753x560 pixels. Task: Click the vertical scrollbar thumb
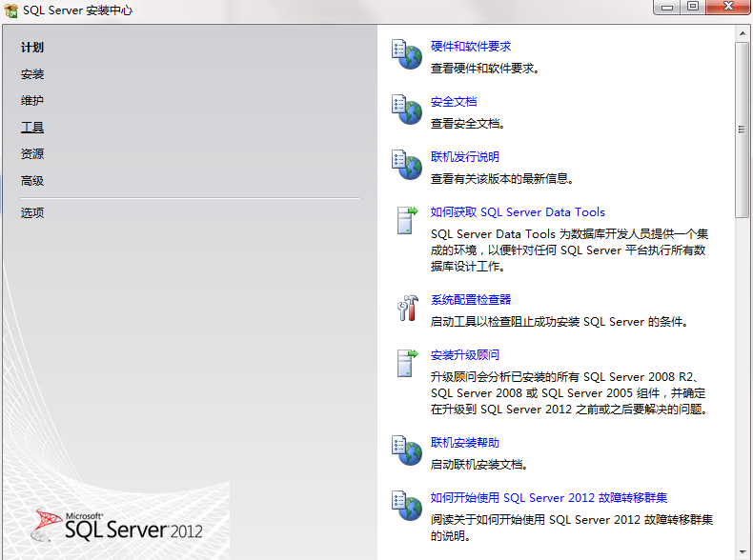[x=742, y=130]
